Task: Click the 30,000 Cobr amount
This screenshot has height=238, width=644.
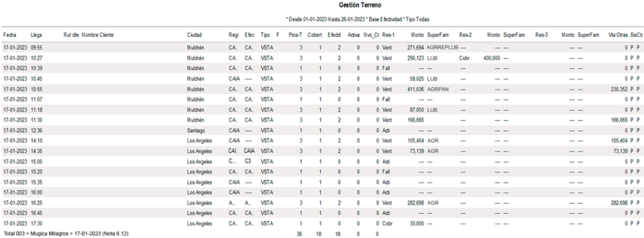Action: [418, 223]
